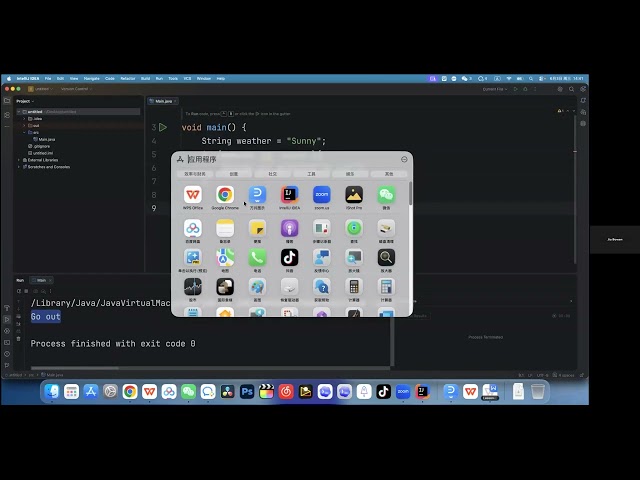
Task: Open the VCS menu
Action: click(x=187, y=78)
